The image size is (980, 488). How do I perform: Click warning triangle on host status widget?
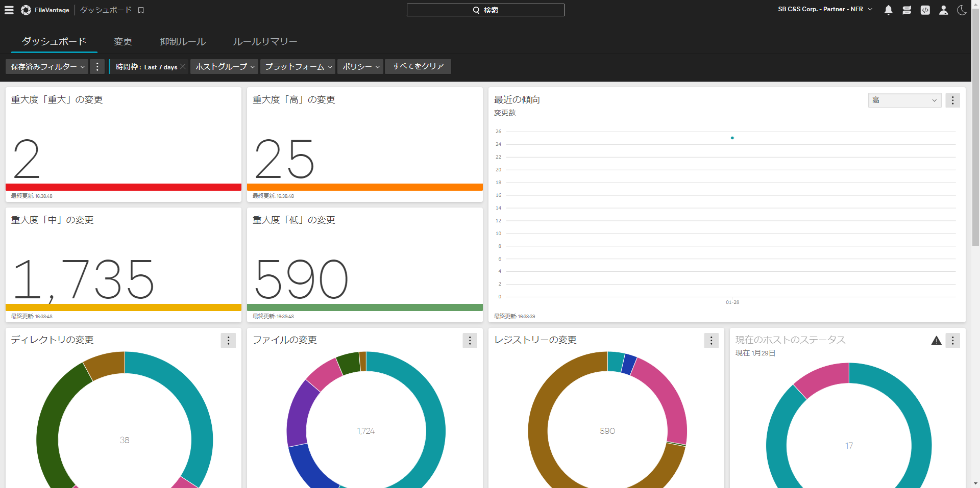click(936, 341)
